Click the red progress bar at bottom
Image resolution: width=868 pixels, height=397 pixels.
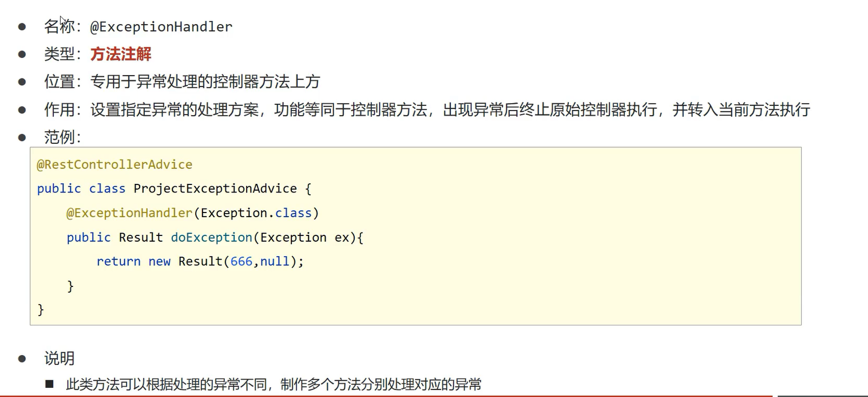pyautogui.click(x=386, y=395)
